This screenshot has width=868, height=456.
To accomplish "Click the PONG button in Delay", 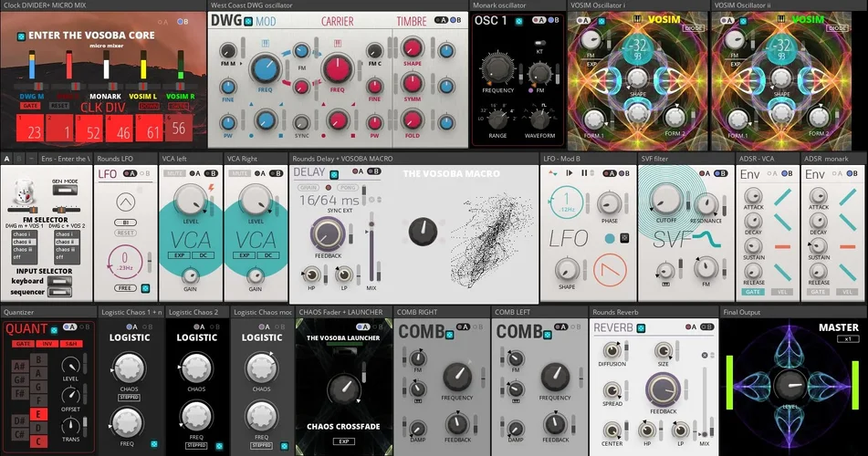I will (x=348, y=188).
